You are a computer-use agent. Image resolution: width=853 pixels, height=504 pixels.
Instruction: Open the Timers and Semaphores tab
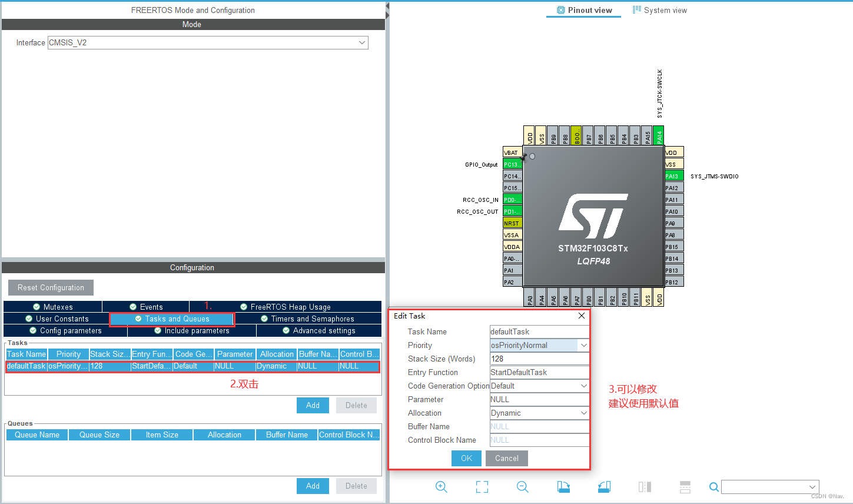(307, 319)
